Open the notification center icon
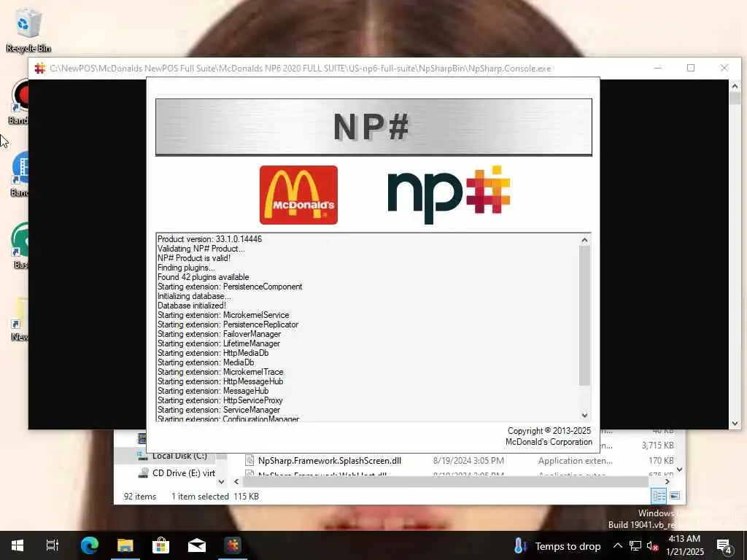Image resolution: width=747 pixels, height=560 pixels. click(724, 547)
